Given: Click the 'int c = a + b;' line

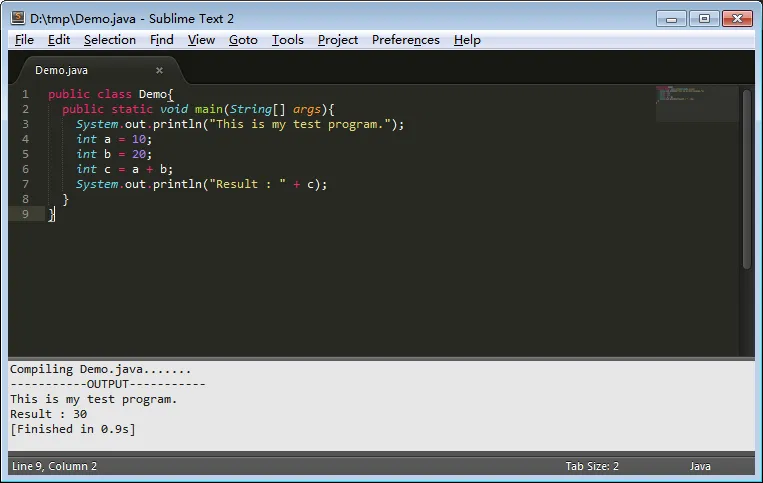Looking at the screenshot, I should pos(125,169).
